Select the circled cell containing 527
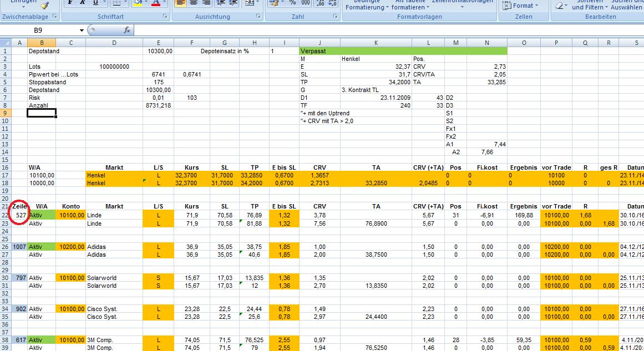Viewport: 644px width, 351px height. tap(21, 215)
